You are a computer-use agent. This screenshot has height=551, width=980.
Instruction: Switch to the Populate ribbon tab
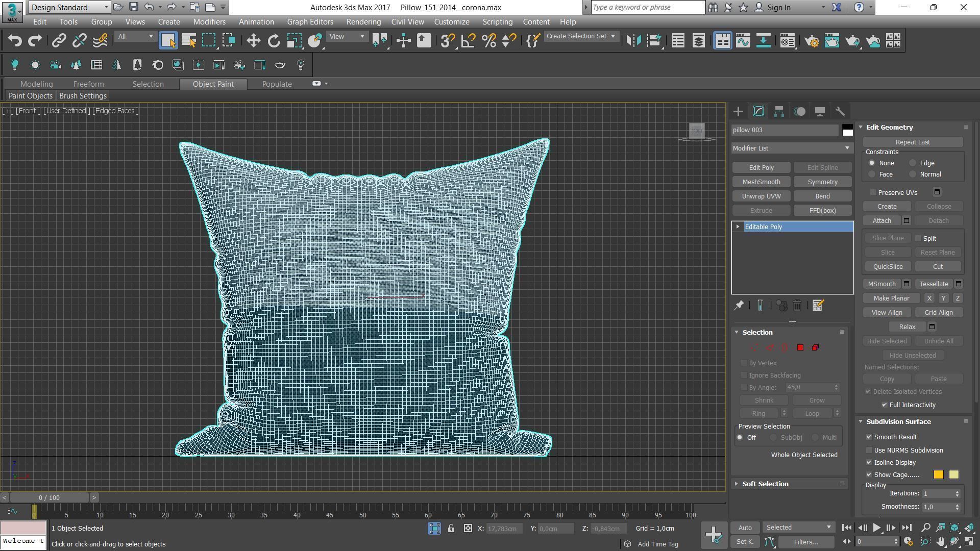point(277,84)
